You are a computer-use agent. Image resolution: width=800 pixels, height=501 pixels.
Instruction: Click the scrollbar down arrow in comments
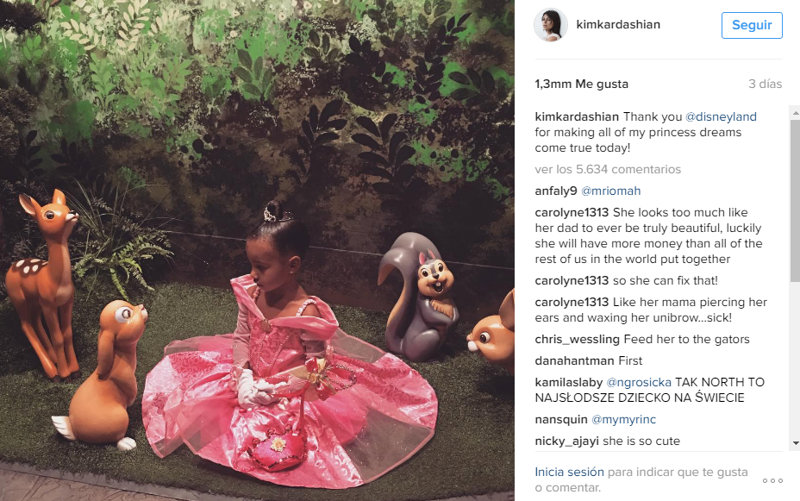(795, 443)
